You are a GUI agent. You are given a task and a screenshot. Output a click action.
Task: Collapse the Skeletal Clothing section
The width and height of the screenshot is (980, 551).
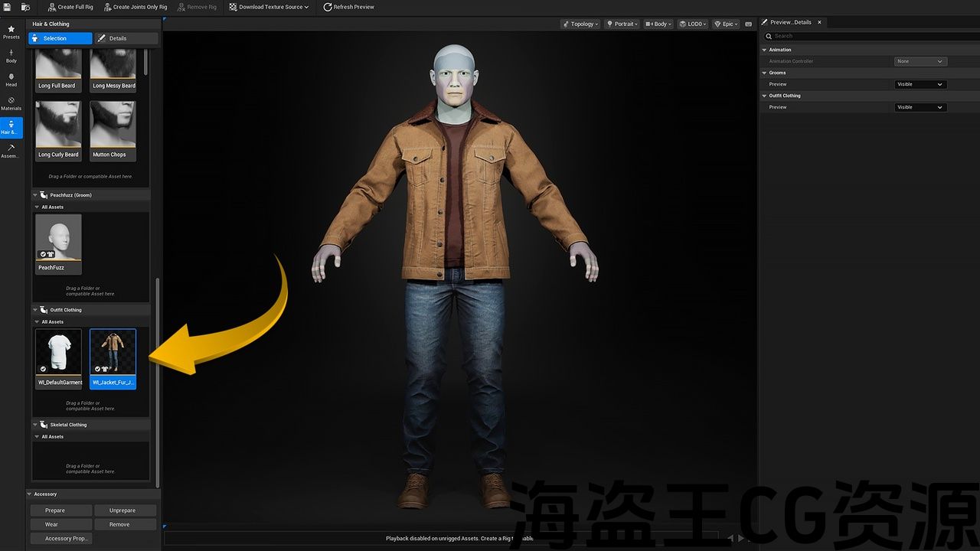(x=35, y=425)
